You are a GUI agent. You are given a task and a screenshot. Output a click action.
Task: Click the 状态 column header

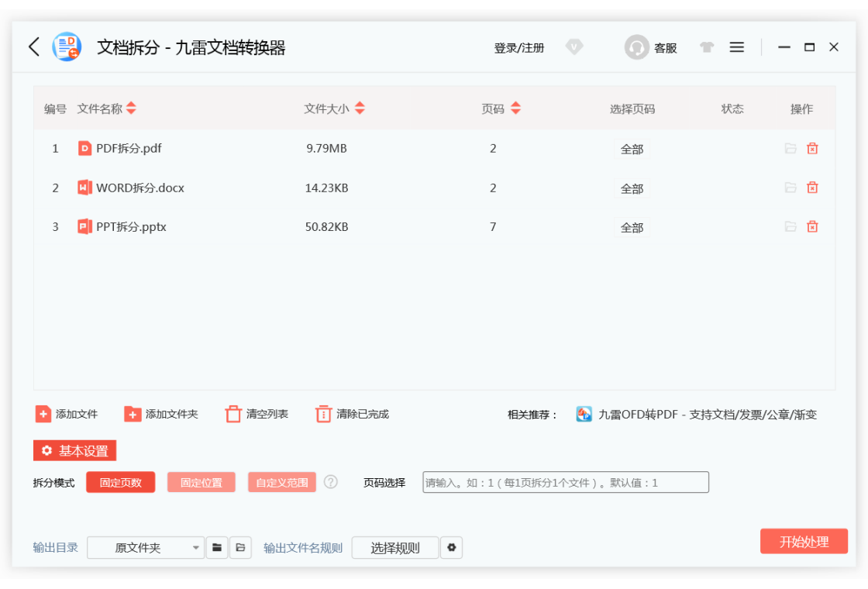(x=732, y=108)
